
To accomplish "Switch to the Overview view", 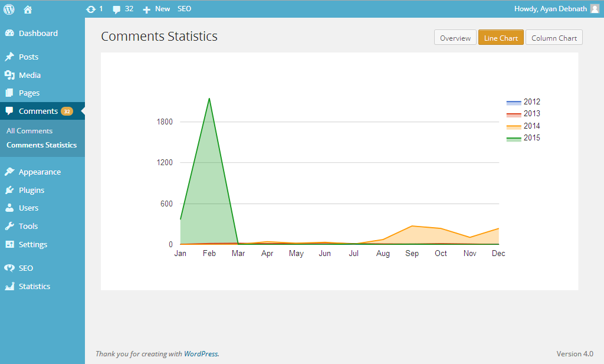I will point(455,38).
